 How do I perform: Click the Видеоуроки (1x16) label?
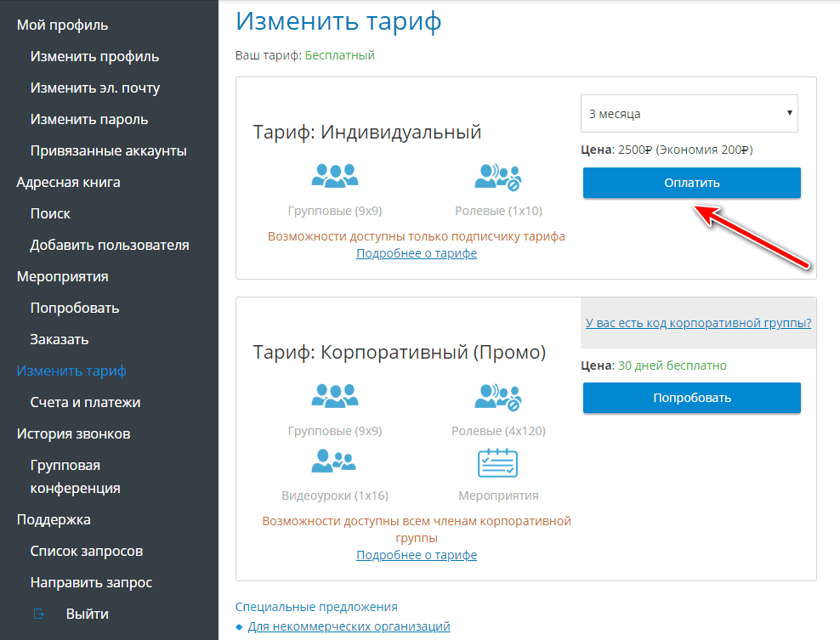[x=335, y=496]
